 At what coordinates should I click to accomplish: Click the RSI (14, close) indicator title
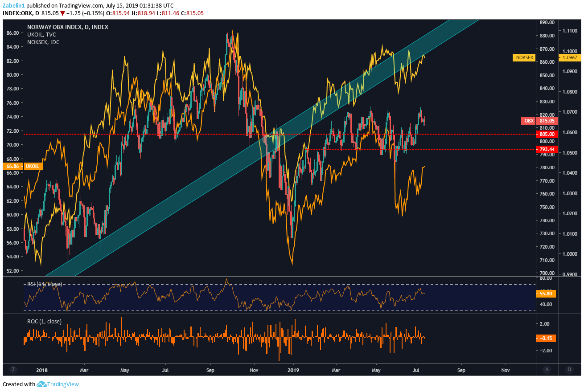point(44,284)
